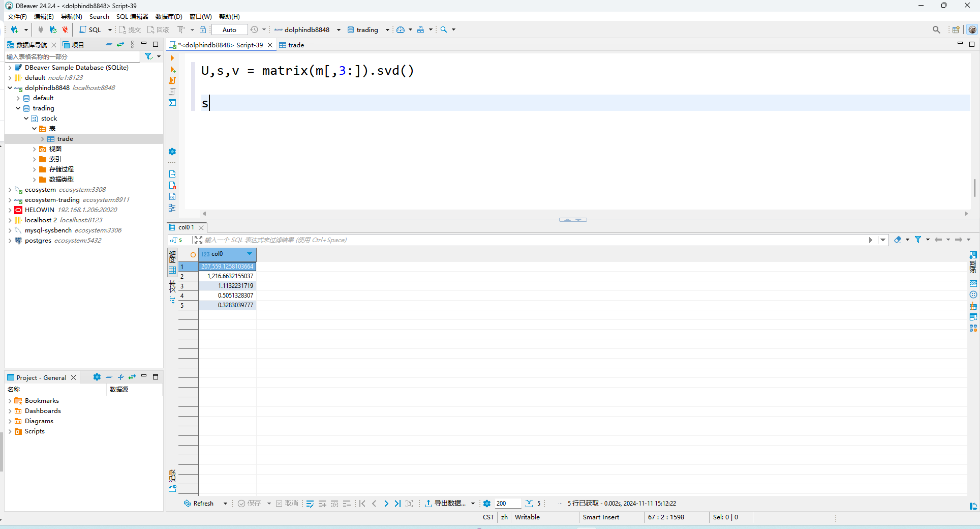Screen dimensions: 980x529
Task: Switch to the trade editor tab
Action: [x=292, y=45]
